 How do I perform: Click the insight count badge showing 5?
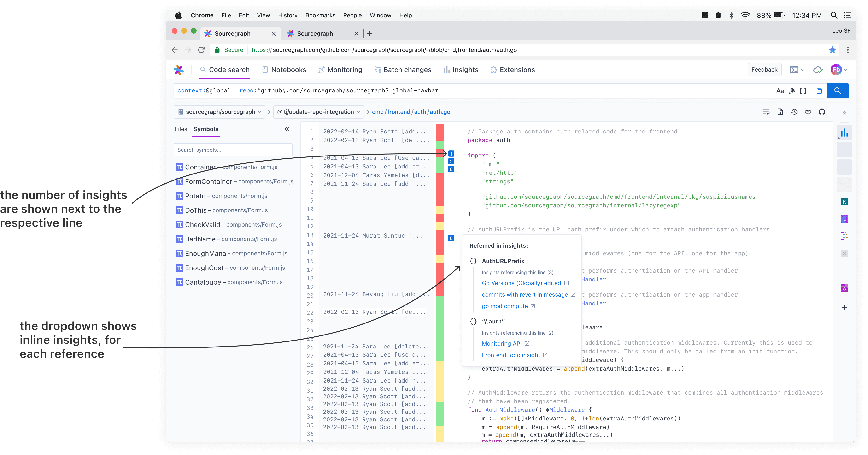pos(451,239)
